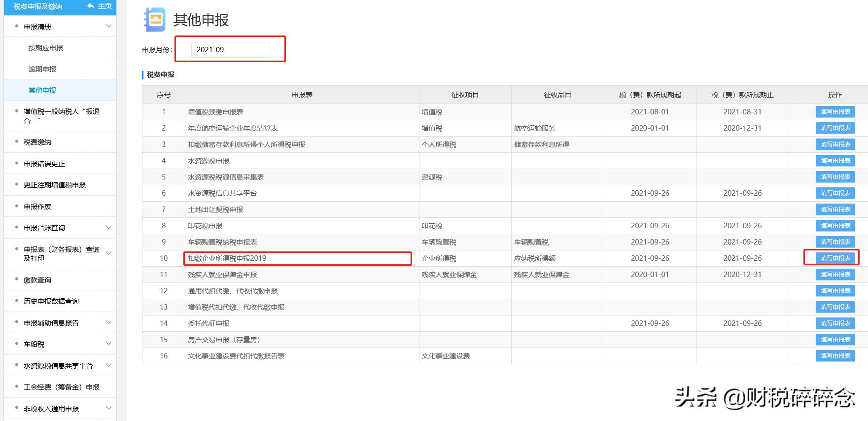
Task: Expand the 车船税 section chevron
Action: click(x=109, y=344)
